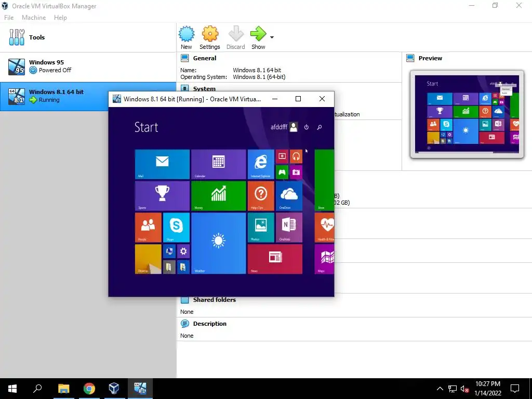Click the Description section header
532x399 pixels.
[x=210, y=324]
